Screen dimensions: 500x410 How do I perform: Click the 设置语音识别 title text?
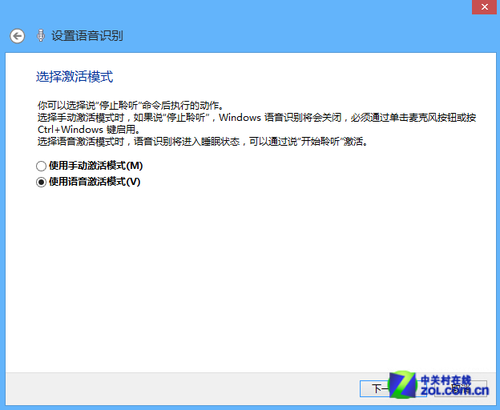click(87, 36)
